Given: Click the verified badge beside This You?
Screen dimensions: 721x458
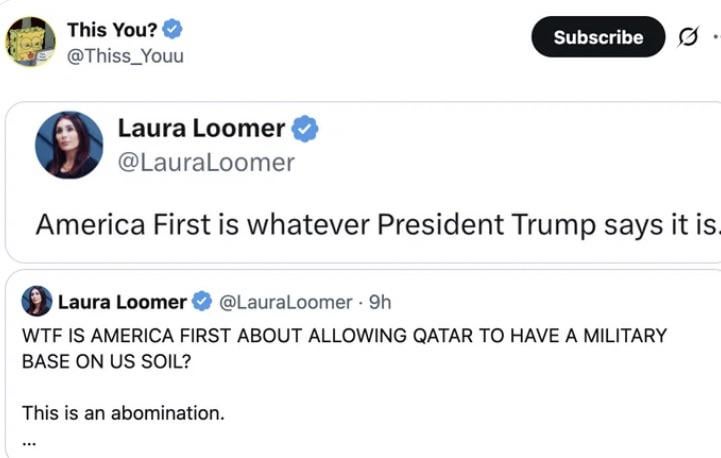Looking at the screenshot, I should tap(173, 30).
